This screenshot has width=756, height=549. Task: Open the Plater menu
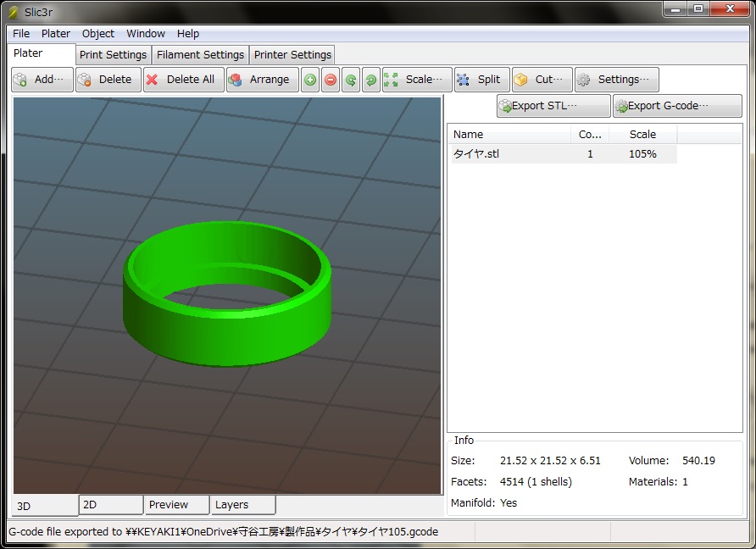(55, 34)
